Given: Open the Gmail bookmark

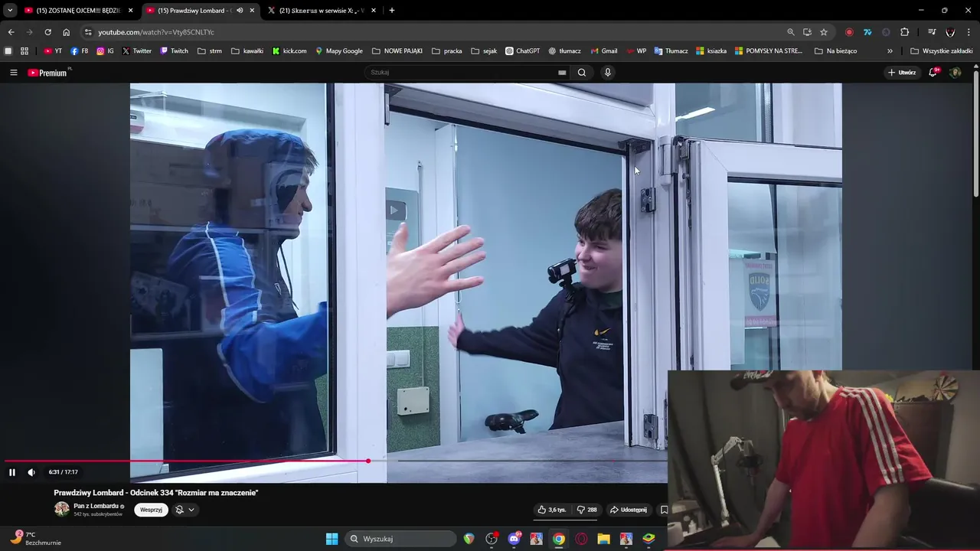Looking at the screenshot, I should [604, 51].
